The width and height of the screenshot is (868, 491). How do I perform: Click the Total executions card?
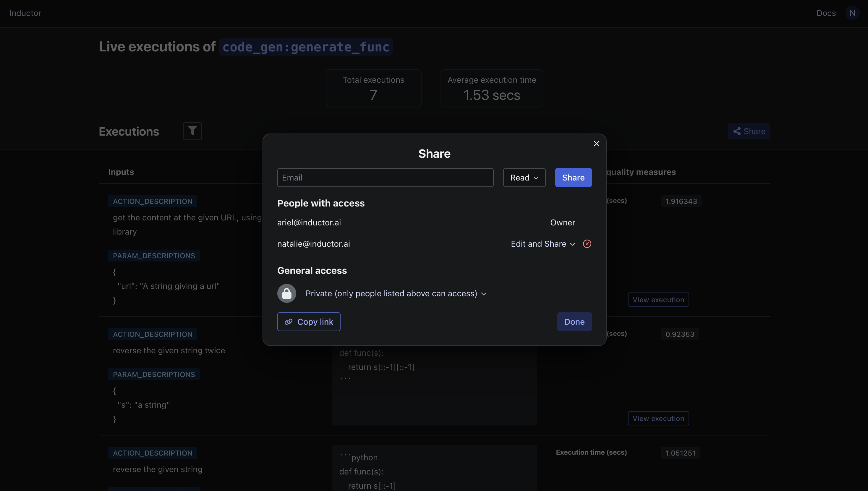tap(373, 88)
